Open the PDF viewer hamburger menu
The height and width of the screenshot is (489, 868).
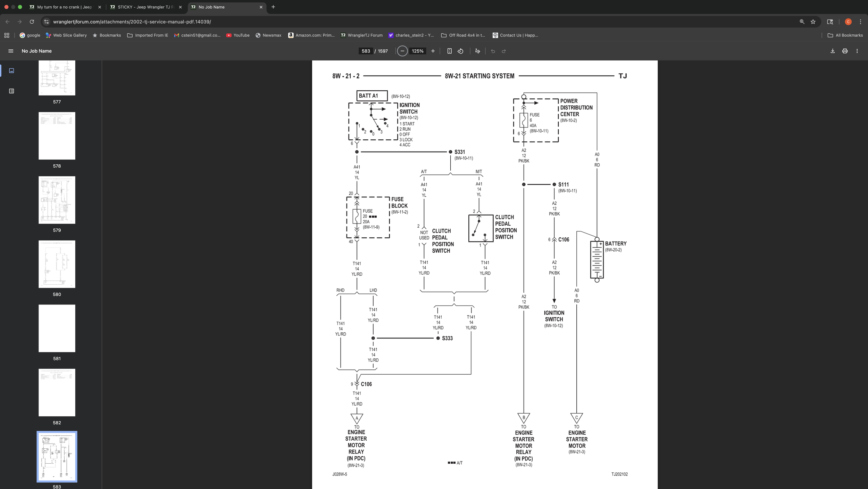11,51
